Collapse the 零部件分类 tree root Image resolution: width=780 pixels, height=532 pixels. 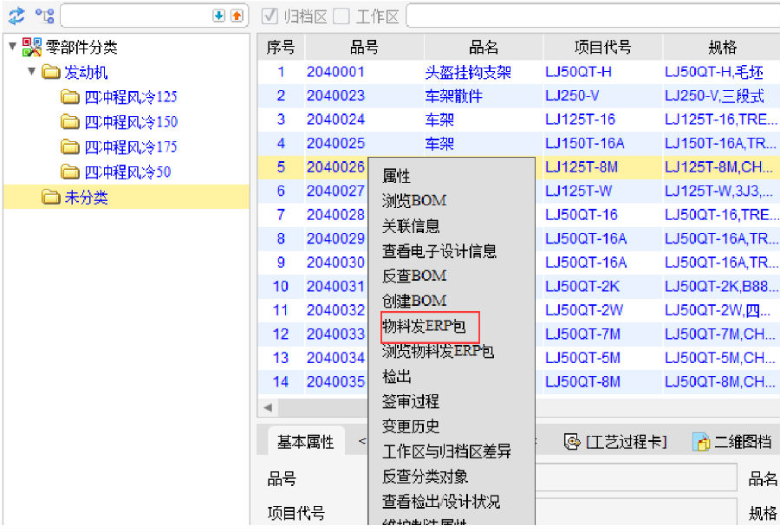click(x=13, y=46)
